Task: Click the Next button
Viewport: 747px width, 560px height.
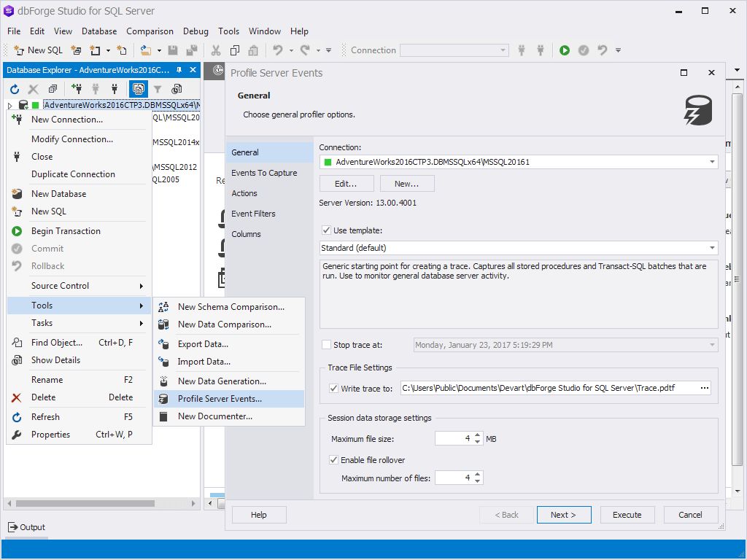Action: click(563, 515)
